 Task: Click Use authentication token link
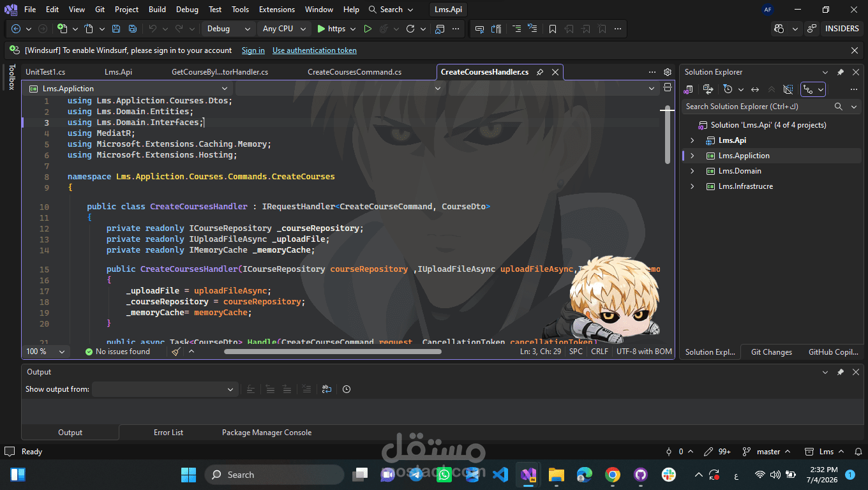315,50
